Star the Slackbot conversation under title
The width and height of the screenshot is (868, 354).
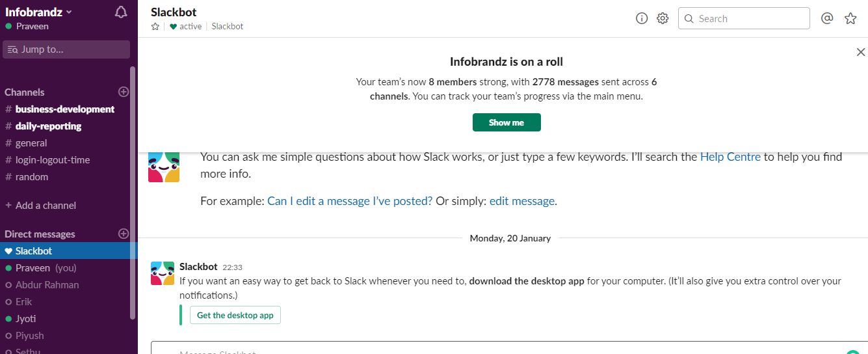tap(155, 27)
